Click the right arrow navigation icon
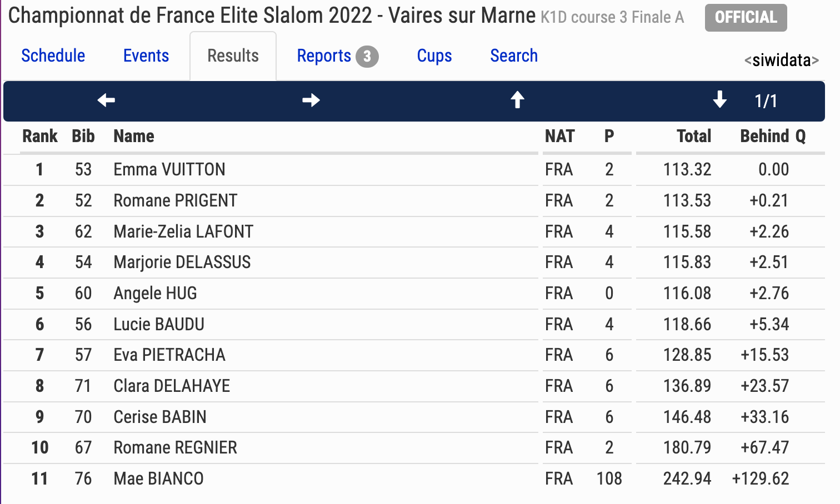This screenshot has width=840, height=504. [x=311, y=100]
